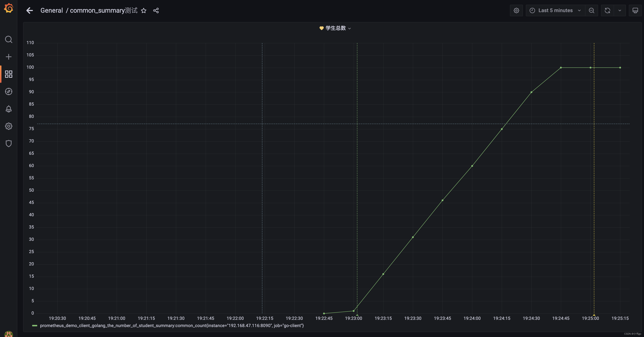Viewport: 644px width, 337px height.
Task: Click the Create plus icon in sidebar
Action: (9, 57)
